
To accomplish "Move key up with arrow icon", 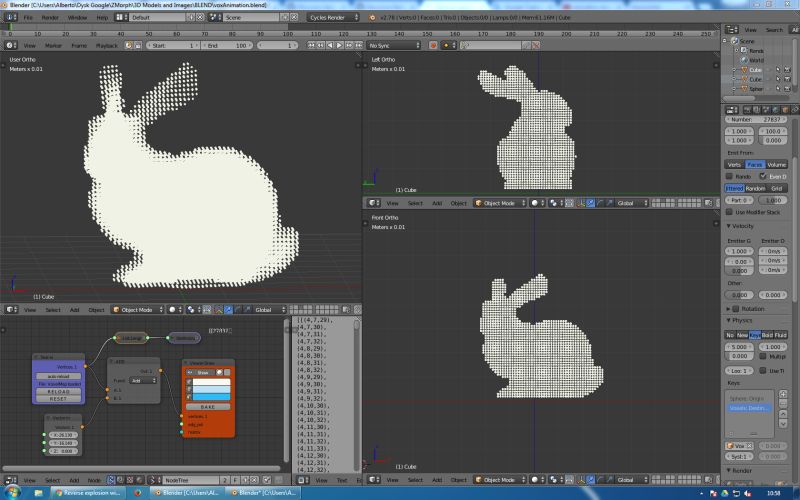I will pyautogui.click(x=783, y=414).
